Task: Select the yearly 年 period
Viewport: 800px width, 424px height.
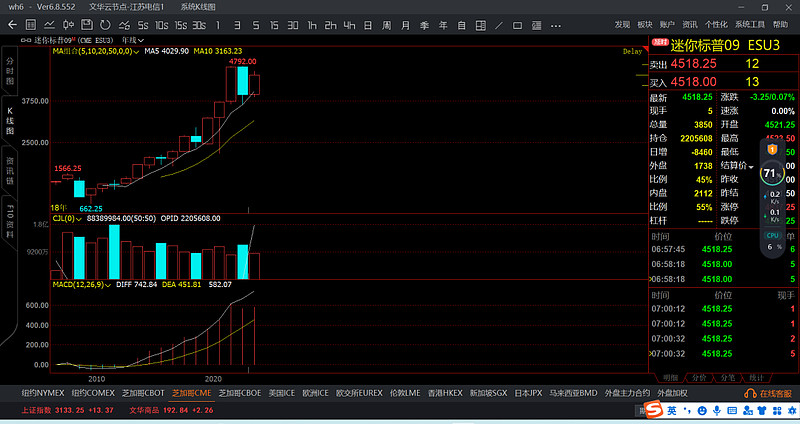Action: (443, 25)
